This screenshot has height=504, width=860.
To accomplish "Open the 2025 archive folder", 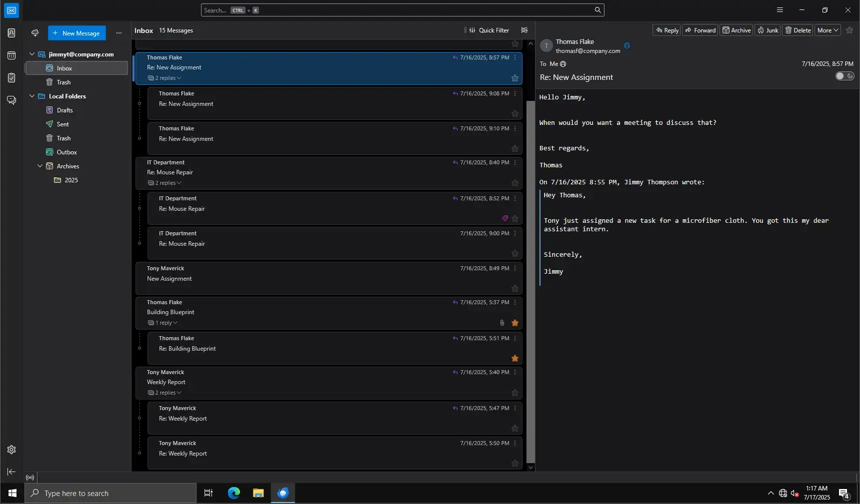I will coord(71,180).
